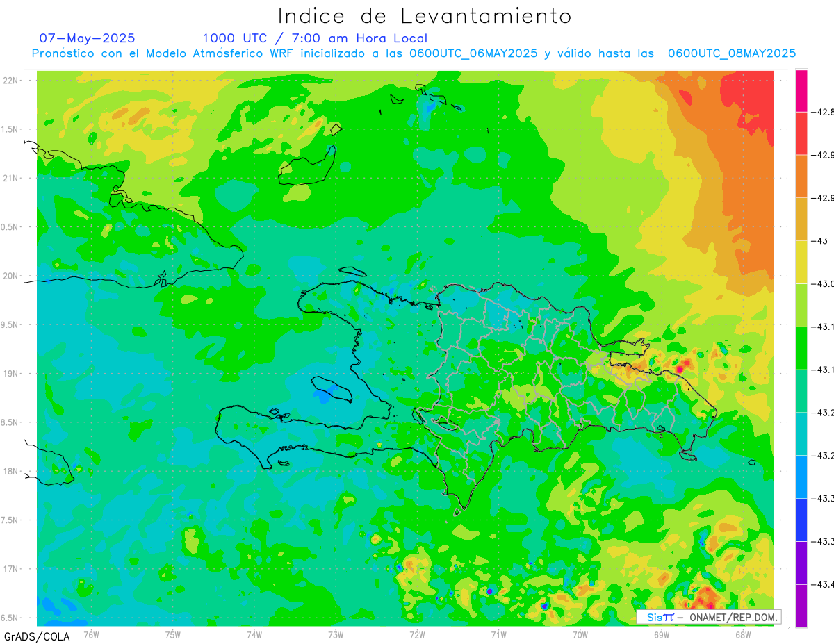Click the -43.4 value on the color scale
The width and height of the screenshot is (834, 644).
[x=824, y=585]
